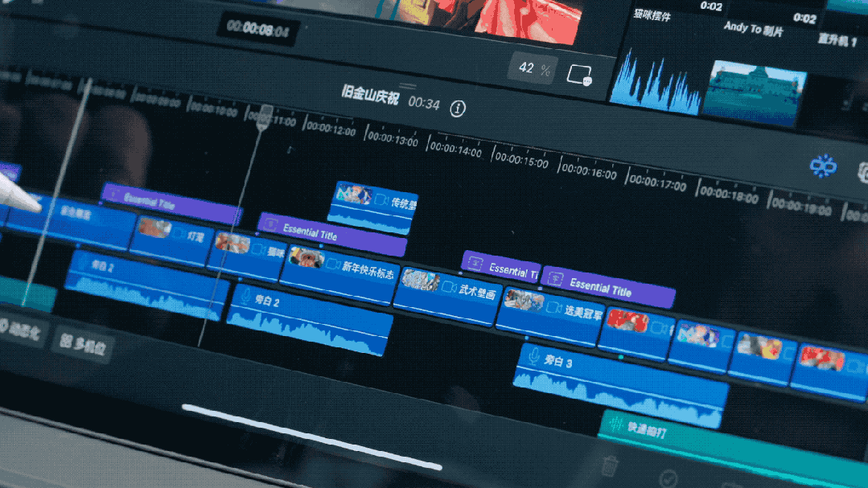Click the microphone icon on 旁白 3 clip
The image size is (868, 488).
[533, 356]
